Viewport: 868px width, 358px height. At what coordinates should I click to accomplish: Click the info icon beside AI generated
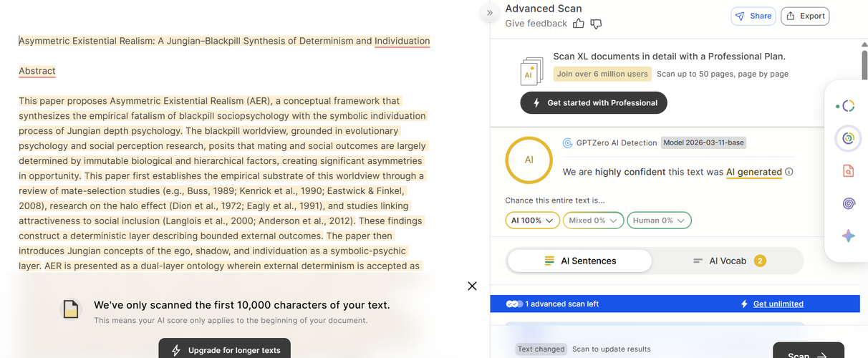click(x=789, y=172)
